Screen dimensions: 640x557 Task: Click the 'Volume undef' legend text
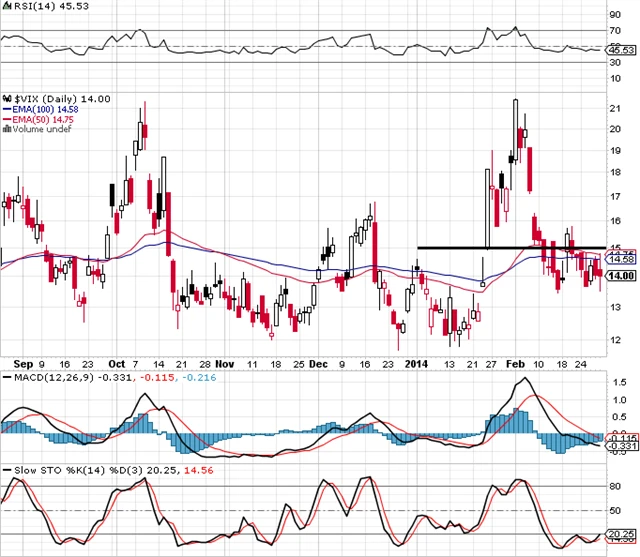click(x=36, y=129)
